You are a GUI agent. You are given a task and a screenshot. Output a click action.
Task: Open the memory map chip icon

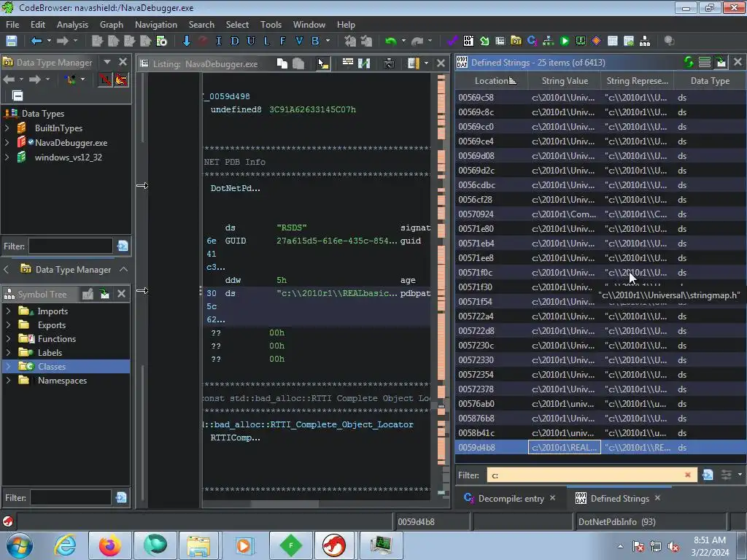click(x=580, y=41)
